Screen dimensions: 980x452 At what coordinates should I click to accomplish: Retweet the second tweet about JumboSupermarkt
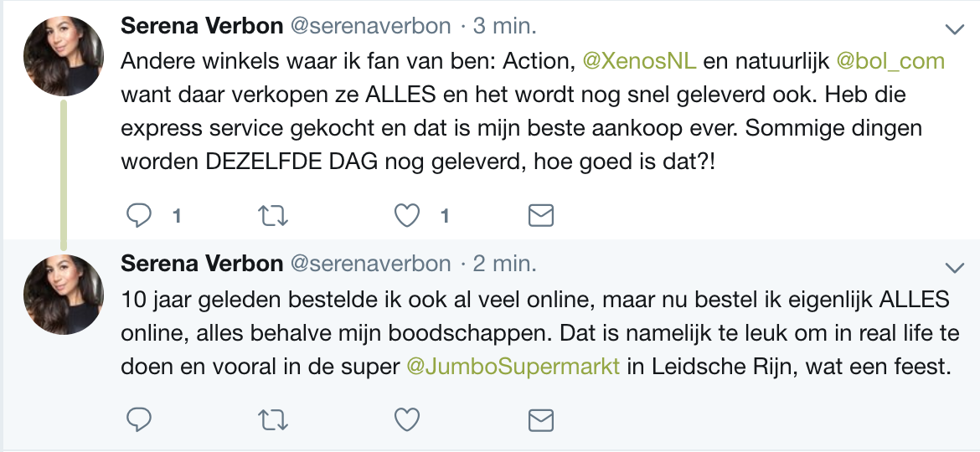[x=273, y=420]
